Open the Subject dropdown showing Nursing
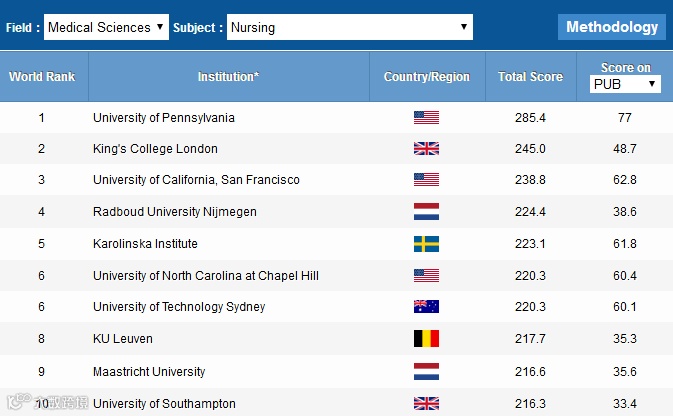The height and width of the screenshot is (416, 673). tap(350, 27)
